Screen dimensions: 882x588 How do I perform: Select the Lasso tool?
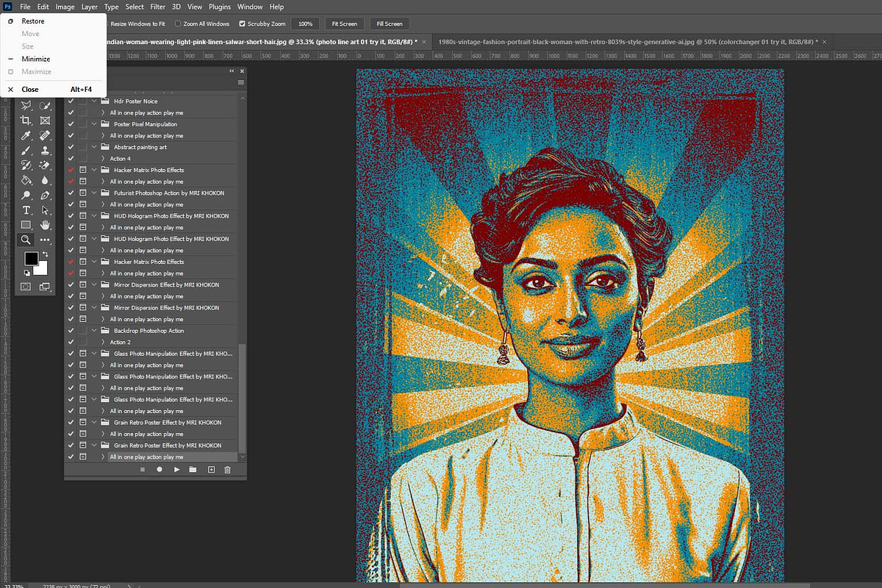tap(26, 106)
